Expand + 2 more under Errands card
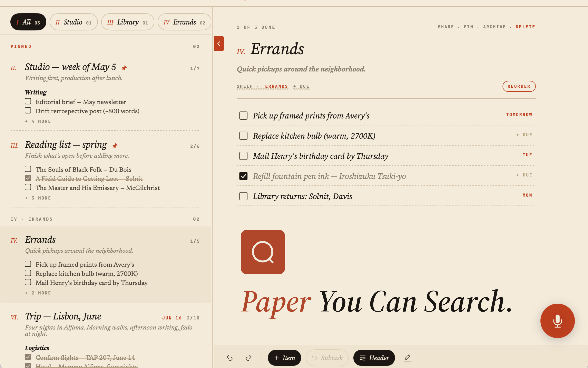The image size is (588, 368). [38, 293]
